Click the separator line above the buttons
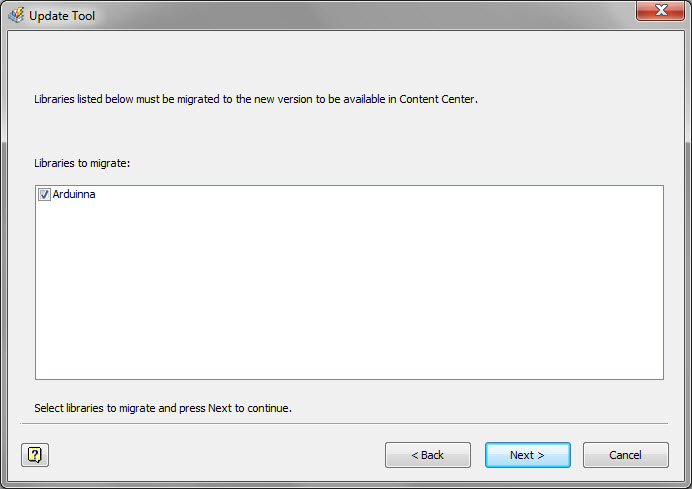 (x=344, y=424)
